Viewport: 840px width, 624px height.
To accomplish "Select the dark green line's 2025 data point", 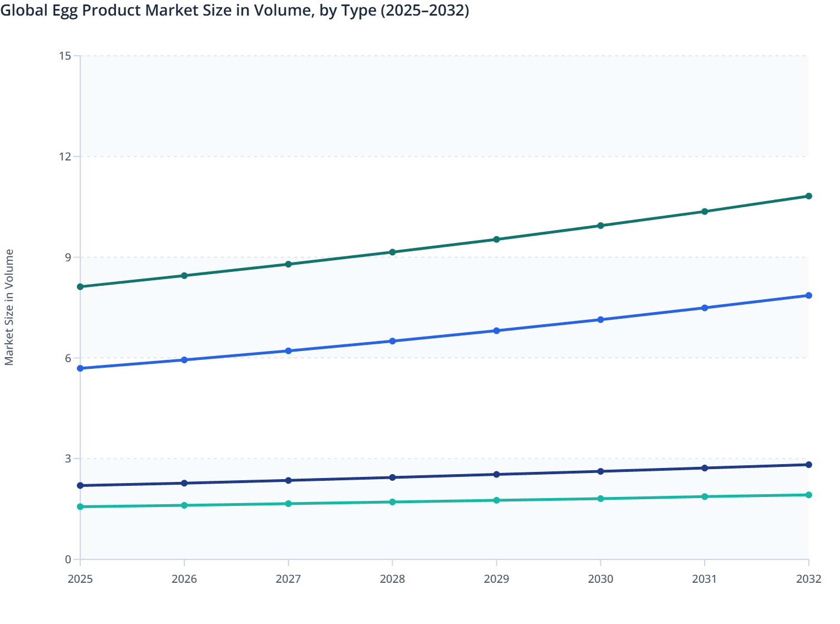I will [x=80, y=286].
